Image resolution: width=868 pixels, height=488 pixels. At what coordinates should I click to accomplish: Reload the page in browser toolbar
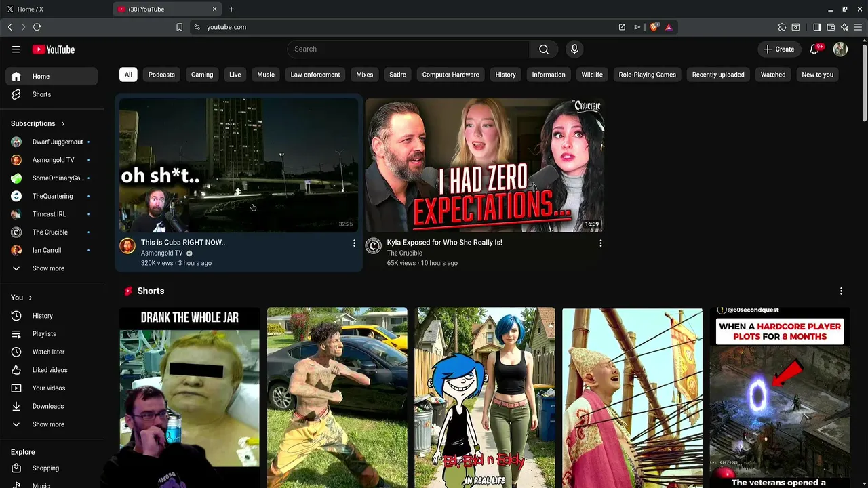[x=37, y=27]
